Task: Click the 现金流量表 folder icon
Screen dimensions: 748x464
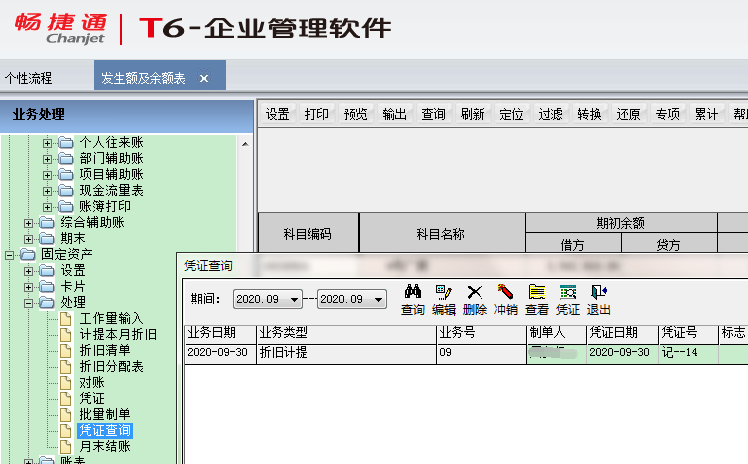Action: [66, 191]
